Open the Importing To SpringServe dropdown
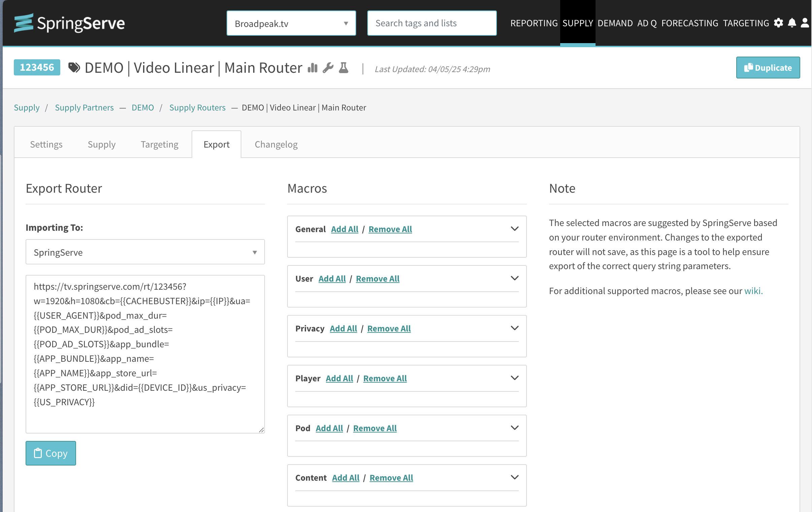This screenshot has height=512, width=812. click(x=145, y=252)
